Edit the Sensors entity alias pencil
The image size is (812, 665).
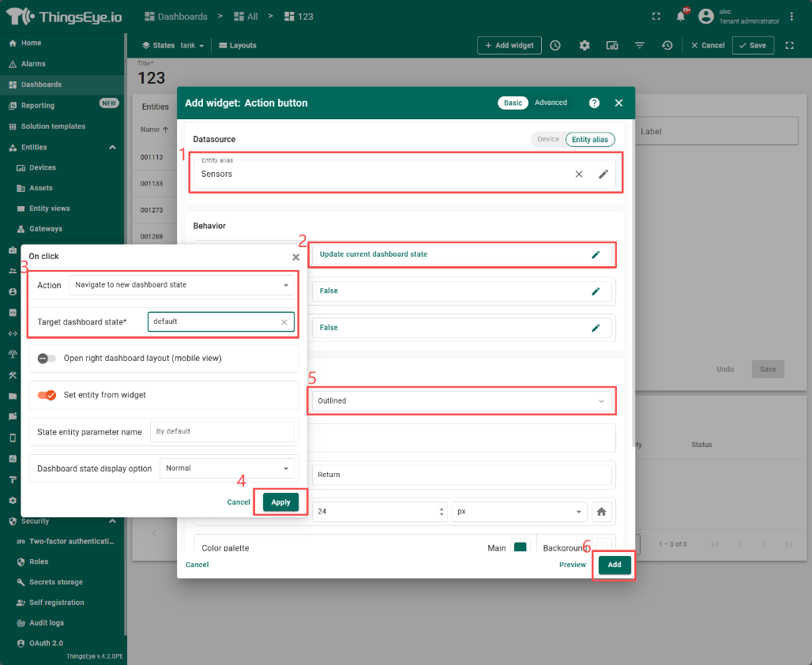click(x=603, y=174)
